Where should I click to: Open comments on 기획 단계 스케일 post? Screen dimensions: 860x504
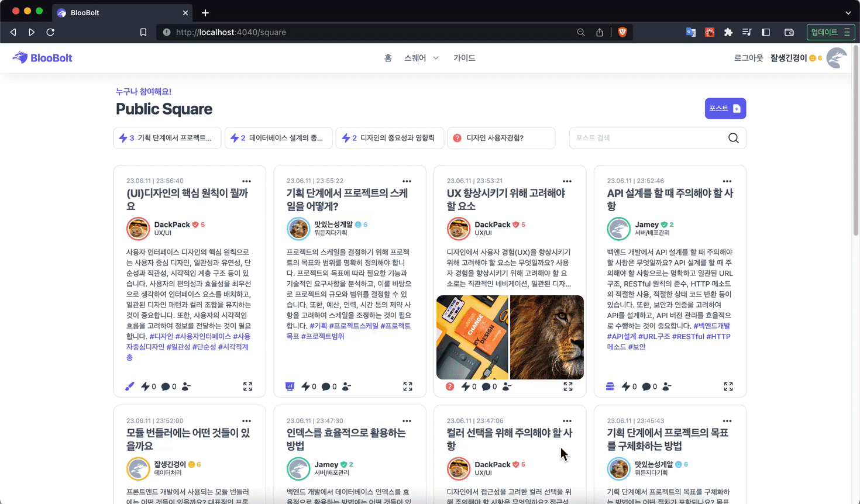pyautogui.click(x=326, y=386)
